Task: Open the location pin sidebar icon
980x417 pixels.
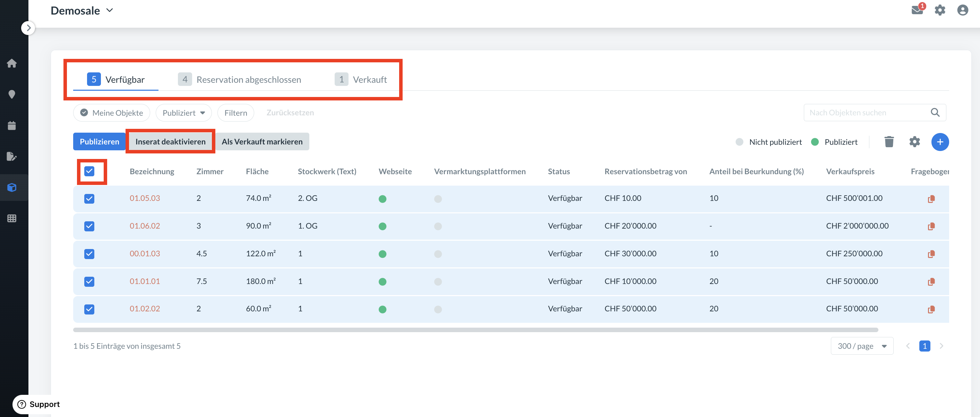Action: (12, 94)
